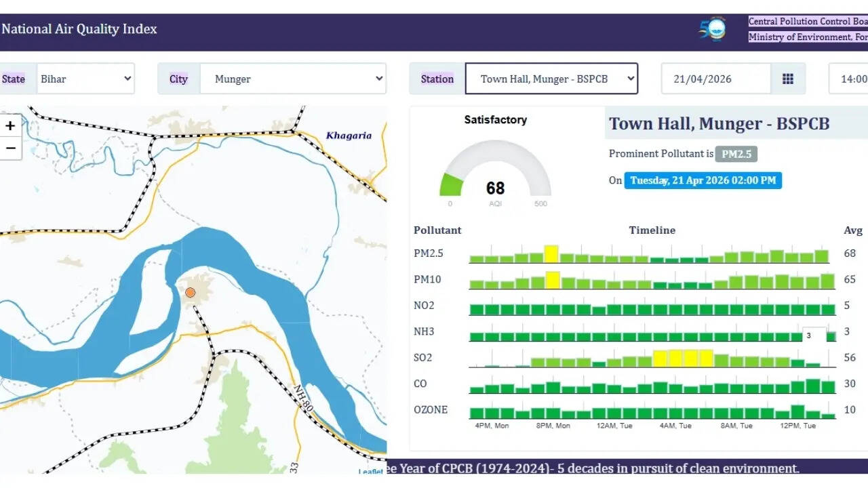
Task: Open the City dropdown showing Munger
Action: (293, 79)
